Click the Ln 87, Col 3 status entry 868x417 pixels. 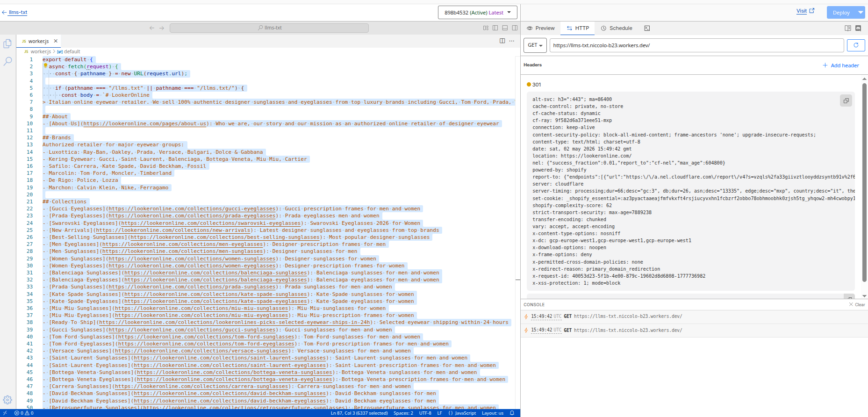359,413
